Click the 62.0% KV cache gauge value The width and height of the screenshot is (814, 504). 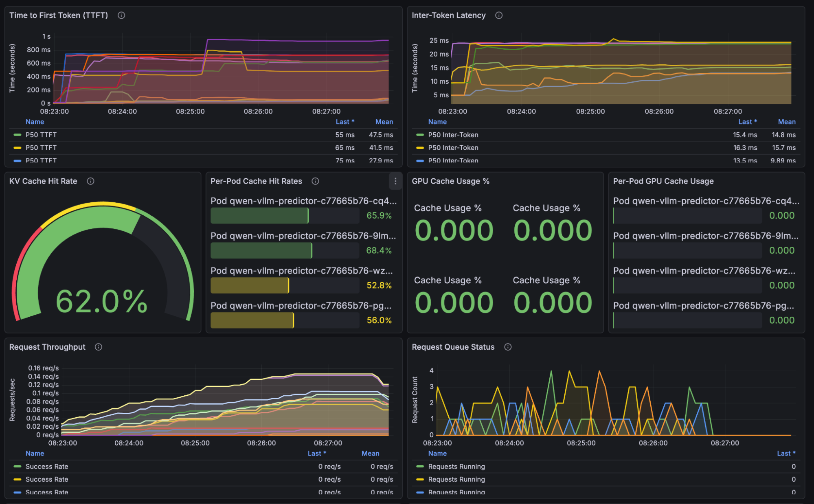pos(101,302)
